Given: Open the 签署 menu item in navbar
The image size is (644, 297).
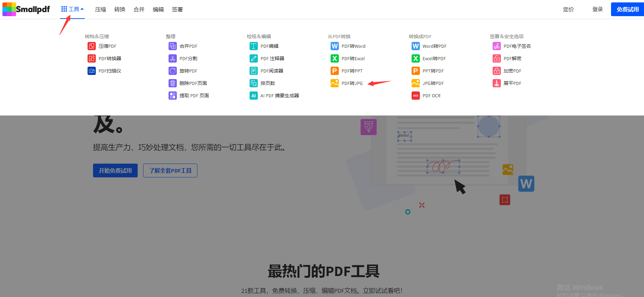Looking at the screenshot, I should [x=177, y=10].
